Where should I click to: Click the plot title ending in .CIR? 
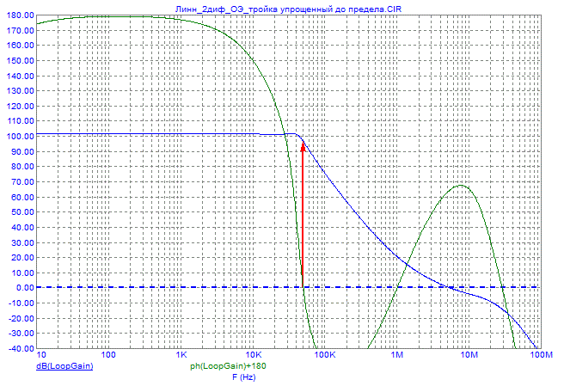coord(288,9)
